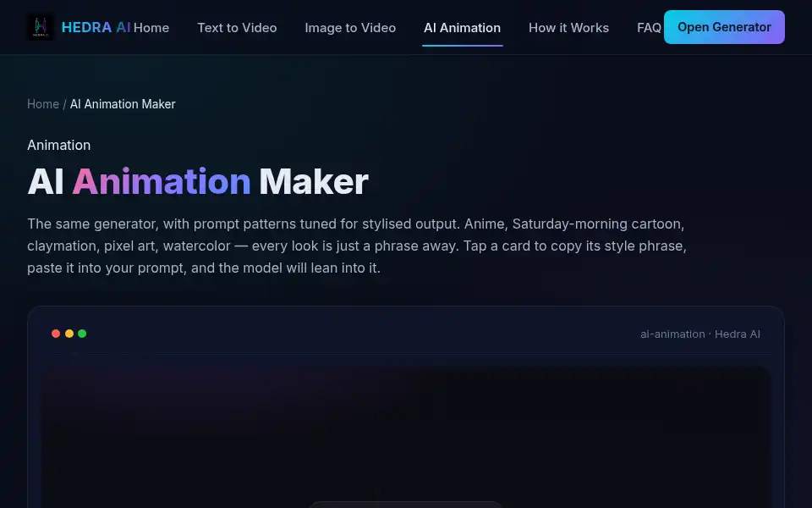Click the Open Generator button

[724, 27]
